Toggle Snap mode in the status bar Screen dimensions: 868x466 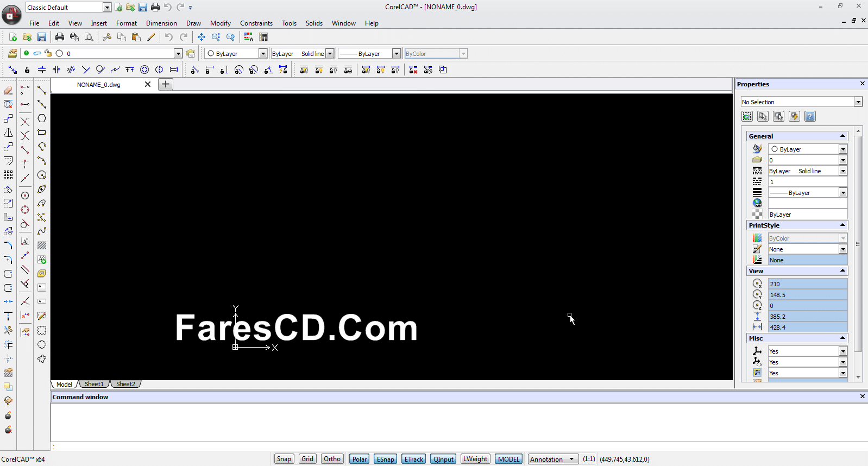click(284, 459)
